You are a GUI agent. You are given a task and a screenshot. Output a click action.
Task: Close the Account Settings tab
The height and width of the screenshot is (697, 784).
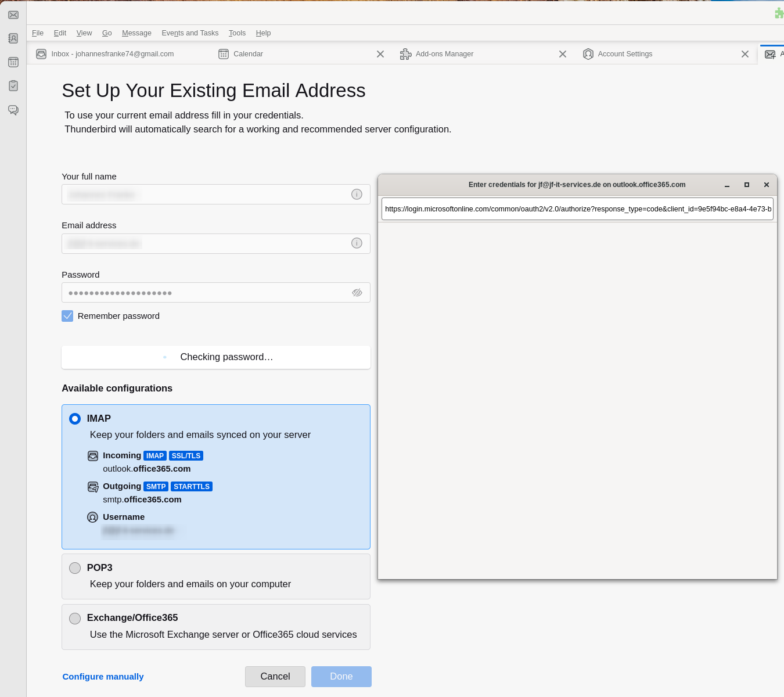(745, 54)
